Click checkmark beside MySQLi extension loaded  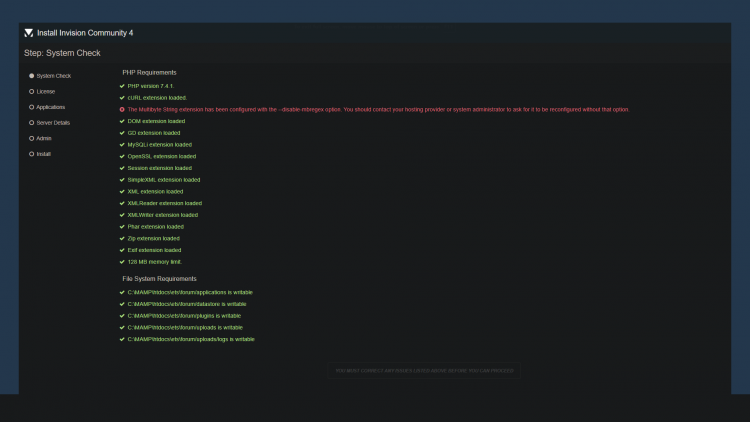click(122, 144)
